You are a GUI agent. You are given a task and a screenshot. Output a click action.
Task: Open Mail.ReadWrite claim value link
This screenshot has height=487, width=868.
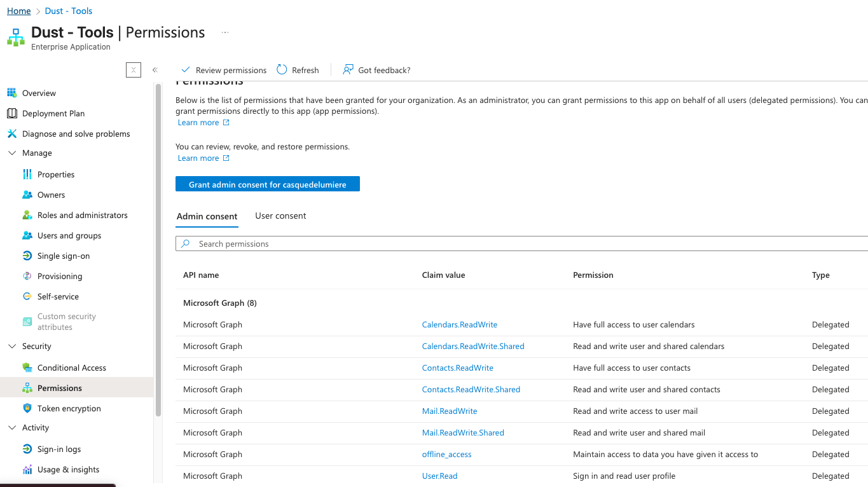click(450, 411)
